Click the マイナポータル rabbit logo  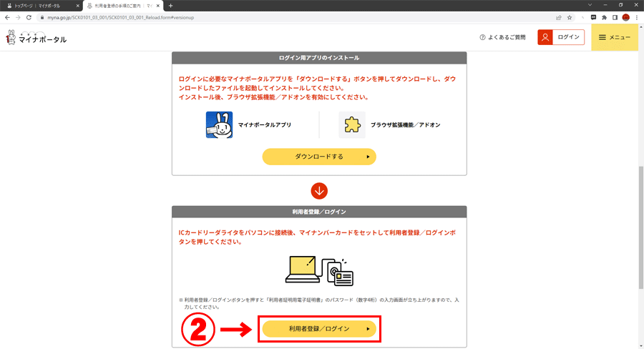tap(36, 37)
